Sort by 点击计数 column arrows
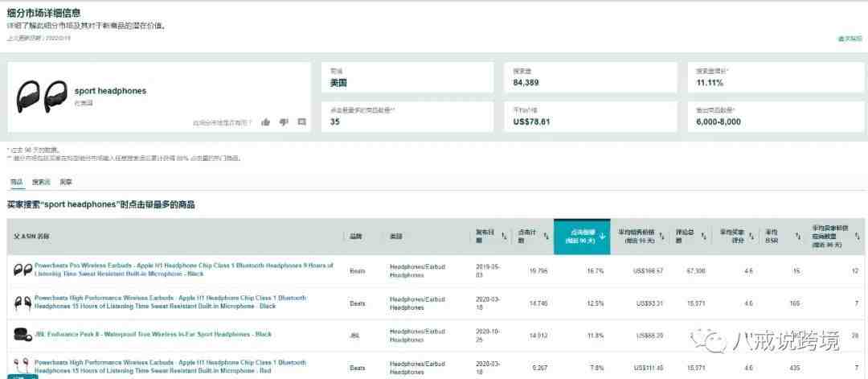The width and height of the screenshot is (868, 379). point(546,237)
